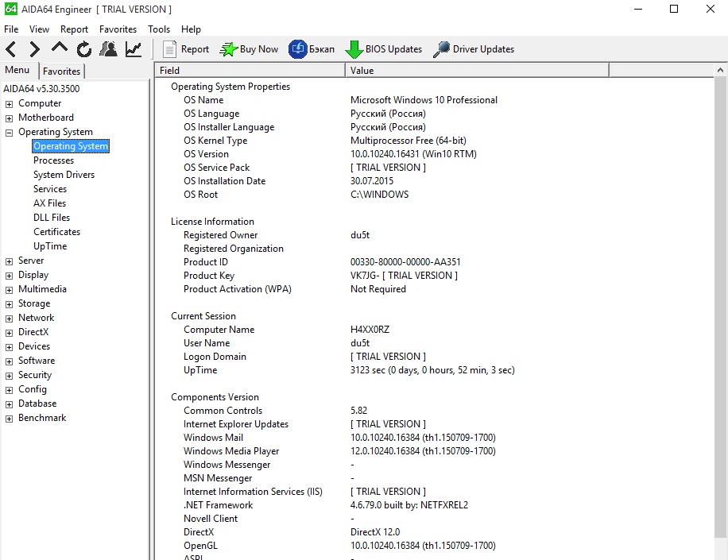Image resolution: width=728 pixels, height=560 pixels.
Task: Select the Windows Media Player row
Action: (x=434, y=451)
